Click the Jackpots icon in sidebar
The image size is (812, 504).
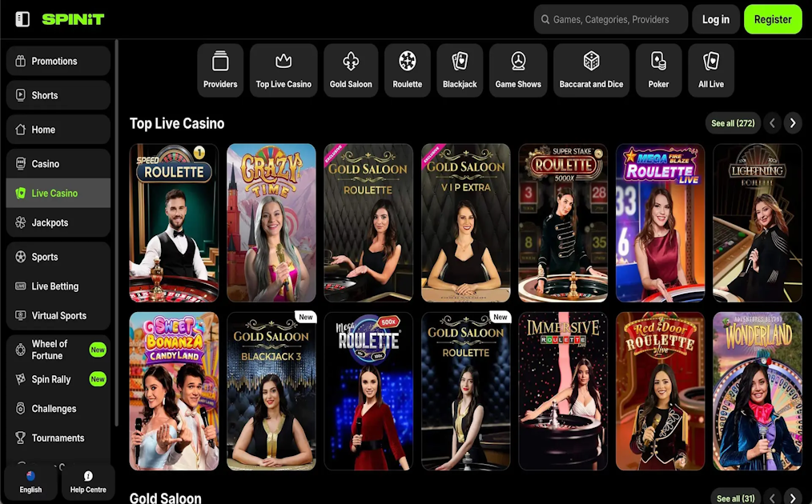coord(20,222)
